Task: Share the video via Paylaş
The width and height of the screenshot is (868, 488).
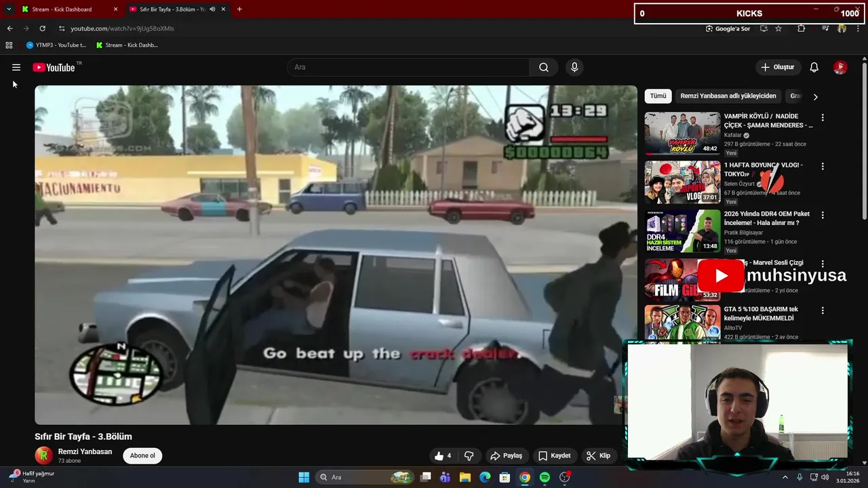Action: (506, 455)
